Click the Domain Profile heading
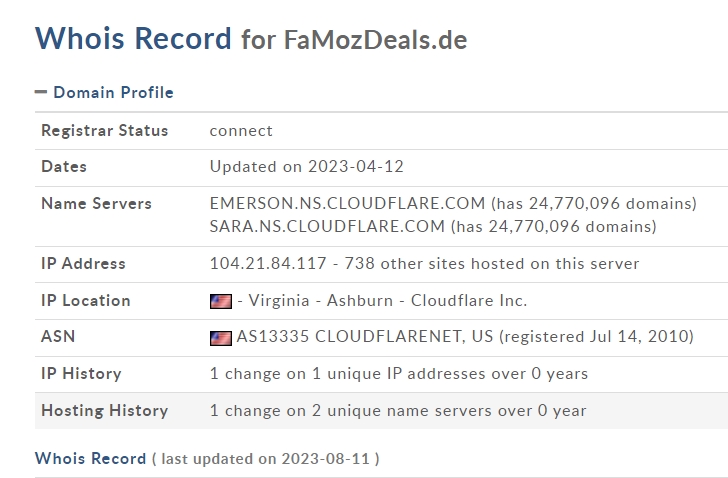Image resolution: width=728 pixels, height=478 pixels. (113, 92)
